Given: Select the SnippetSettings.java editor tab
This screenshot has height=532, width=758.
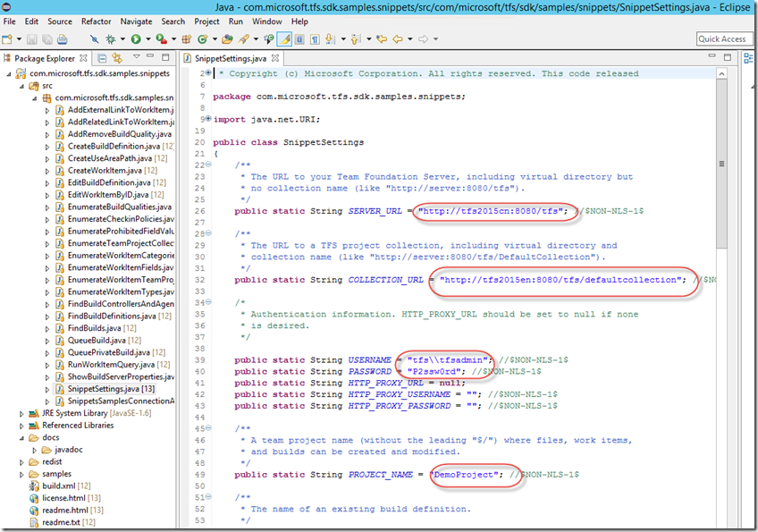Looking at the screenshot, I should (230, 58).
